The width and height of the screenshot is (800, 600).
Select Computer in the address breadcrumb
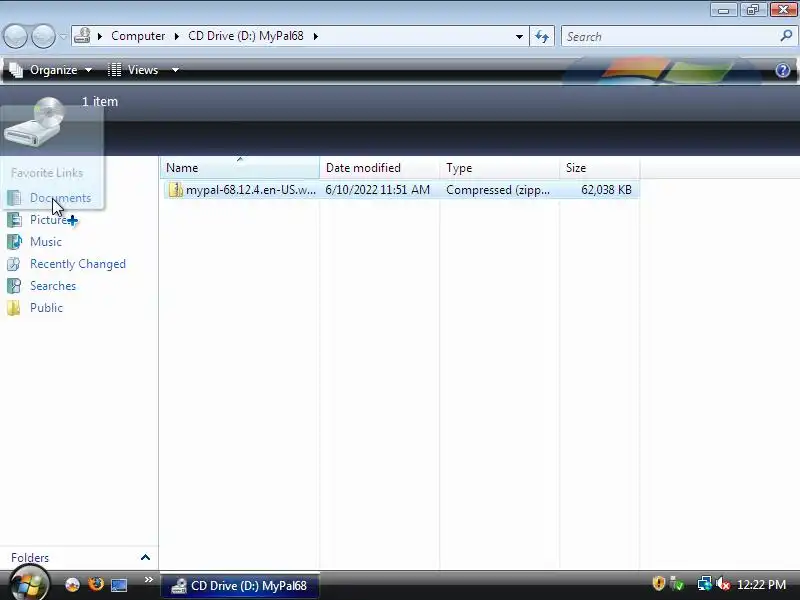(x=138, y=36)
